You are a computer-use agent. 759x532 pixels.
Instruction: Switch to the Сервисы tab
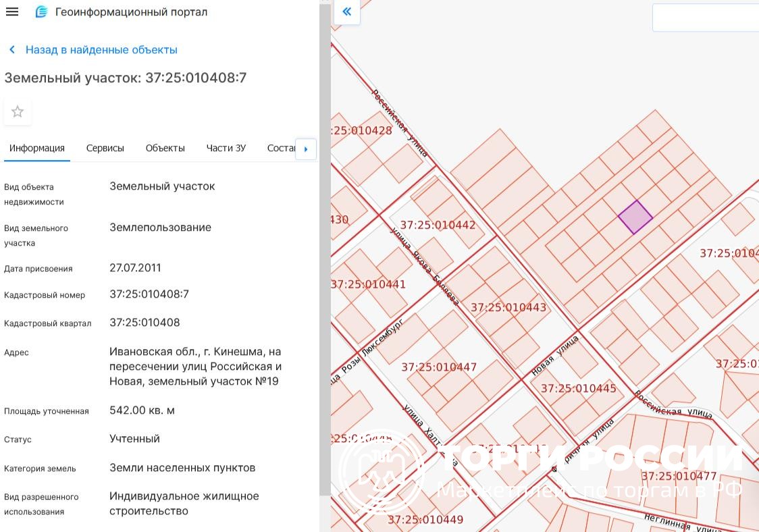105,149
